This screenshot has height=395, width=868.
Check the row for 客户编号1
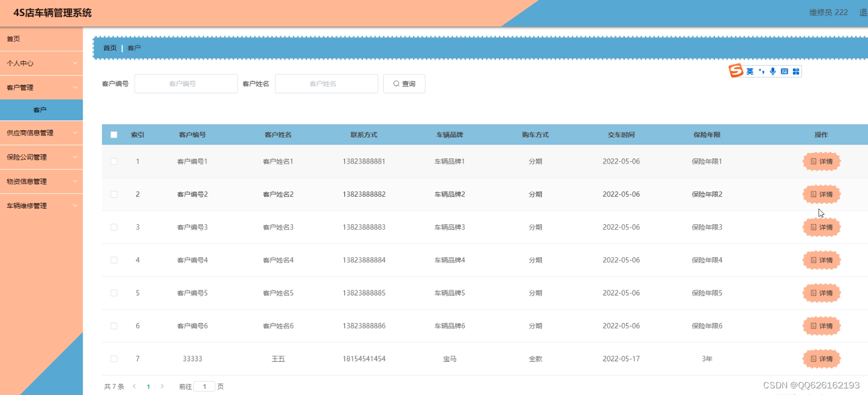[114, 161]
